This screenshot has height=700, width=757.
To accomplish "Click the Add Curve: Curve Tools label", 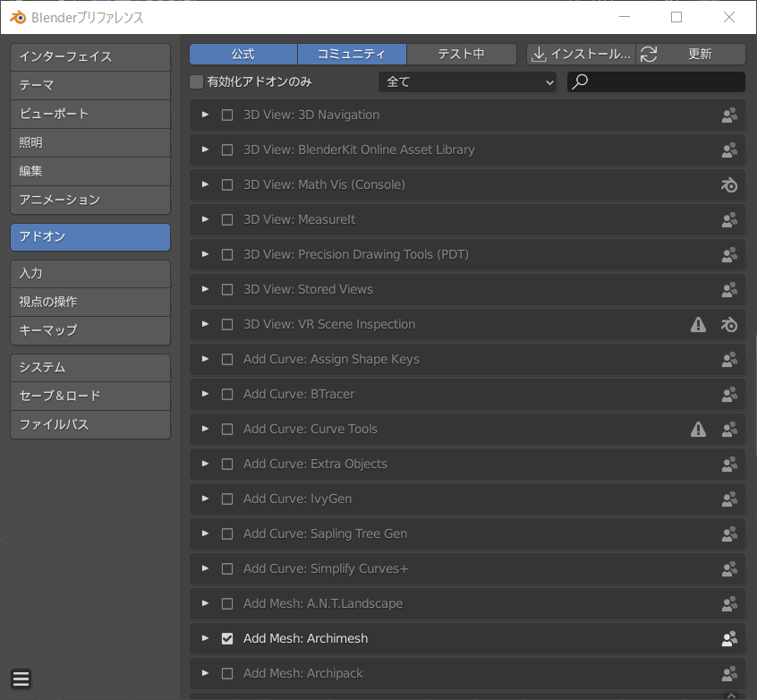I will click(310, 429).
